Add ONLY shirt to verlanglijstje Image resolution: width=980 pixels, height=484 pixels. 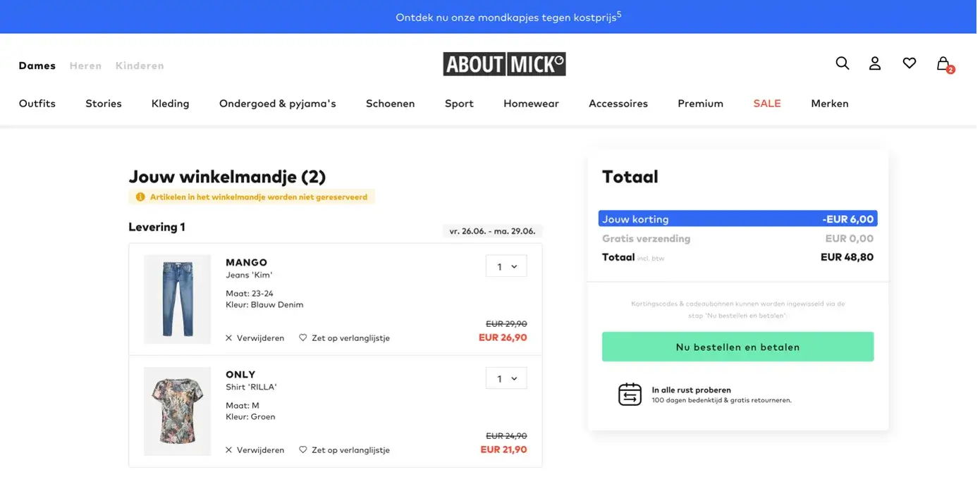coord(344,450)
